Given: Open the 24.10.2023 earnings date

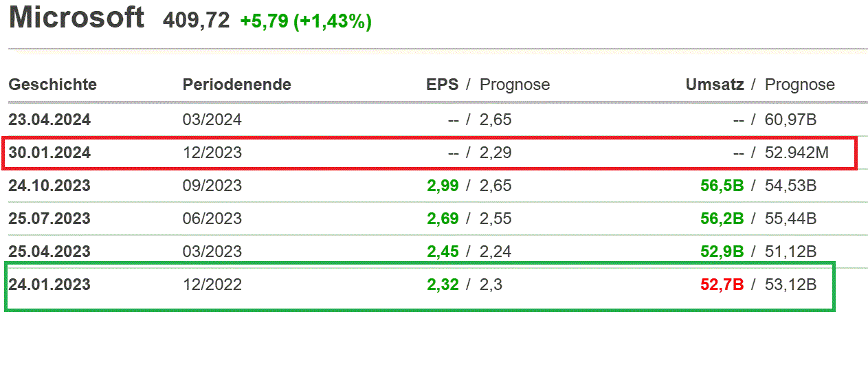Looking at the screenshot, I should click(x=49, y=186).
